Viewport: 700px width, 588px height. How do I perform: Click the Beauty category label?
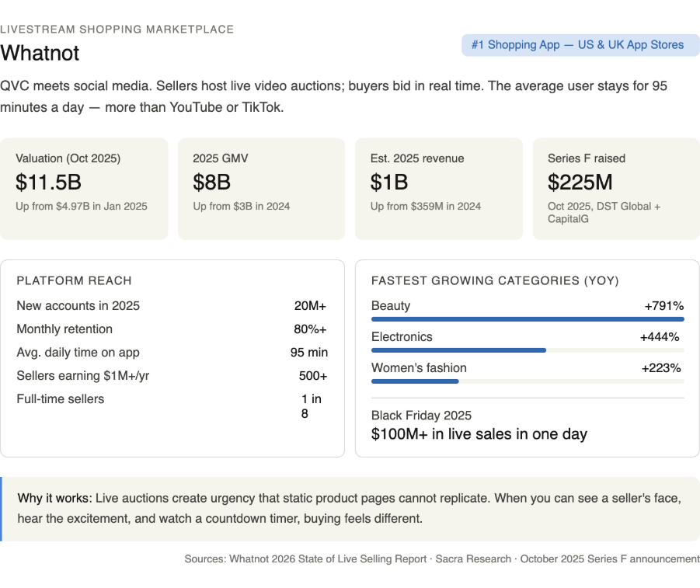tap(391, 306)
